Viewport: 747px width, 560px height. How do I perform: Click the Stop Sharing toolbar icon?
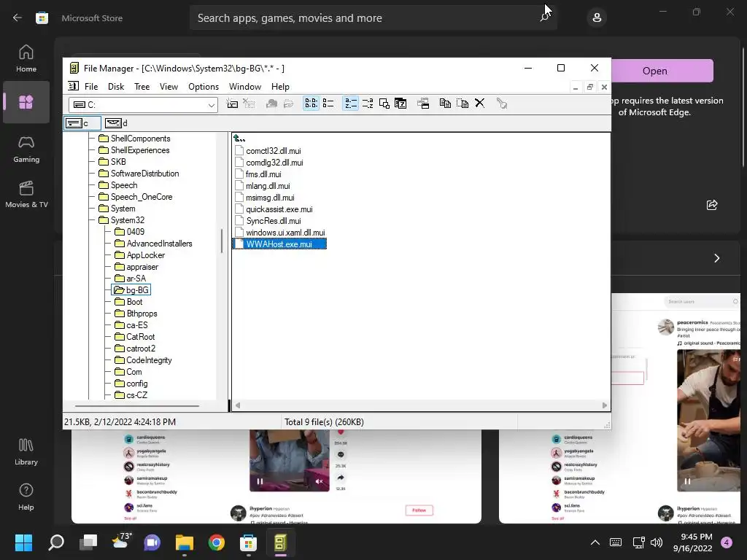click(x=288, y=104)
